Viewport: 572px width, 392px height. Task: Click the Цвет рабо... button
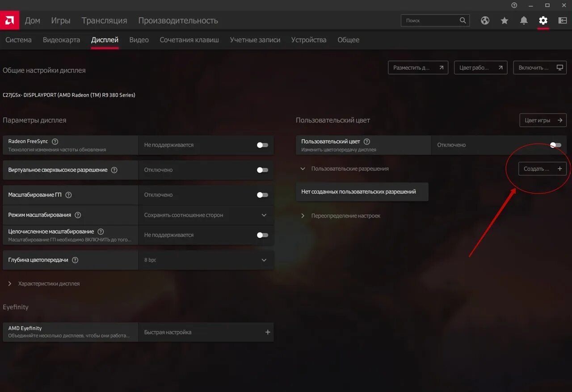(480, 67)
